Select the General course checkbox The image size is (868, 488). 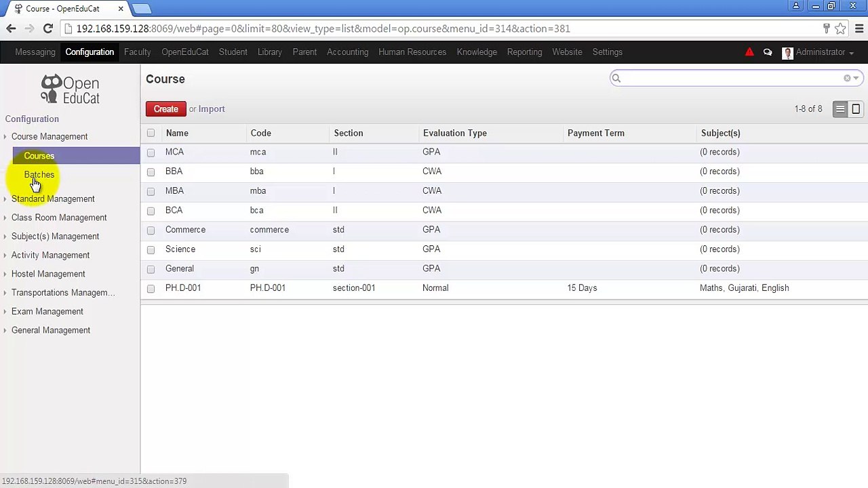coord(151,269)
